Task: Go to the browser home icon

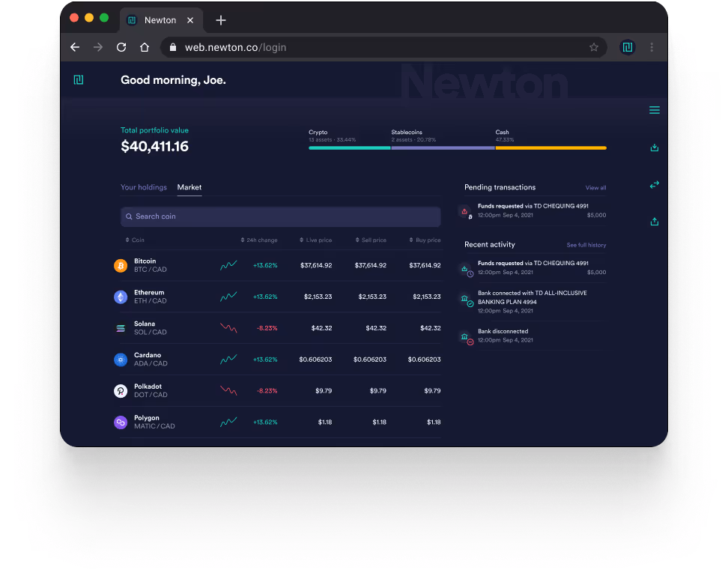Action: pyautogui.click(x=145, y=47)
